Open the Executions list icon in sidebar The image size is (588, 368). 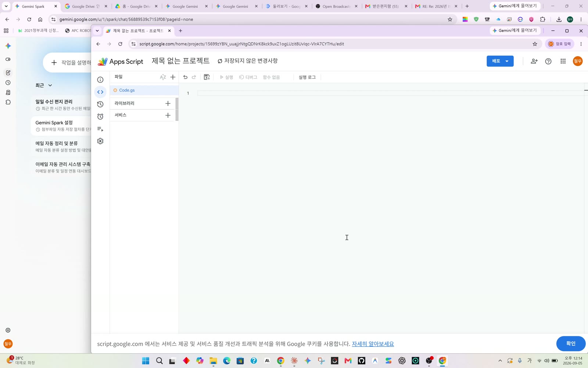pyautogui.click(x=100, y=129)
